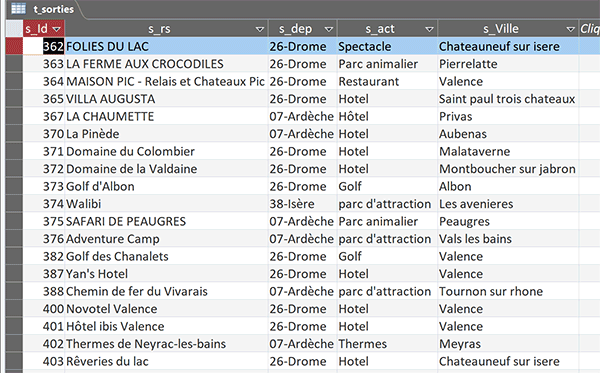Click the s_Ville cell Pierrelatte
The image size is (600, 373).
tap(508, 64)
